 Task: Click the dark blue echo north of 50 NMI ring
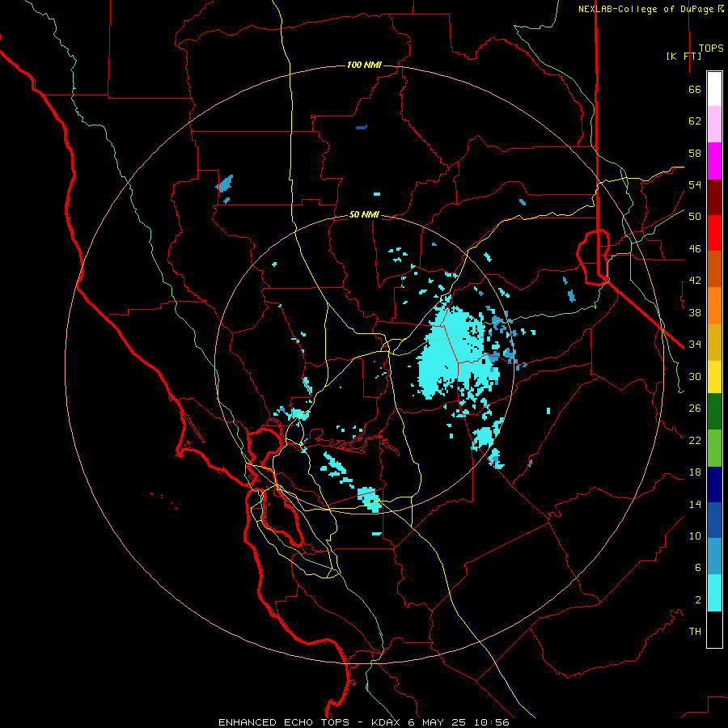(x=362, y=127)
